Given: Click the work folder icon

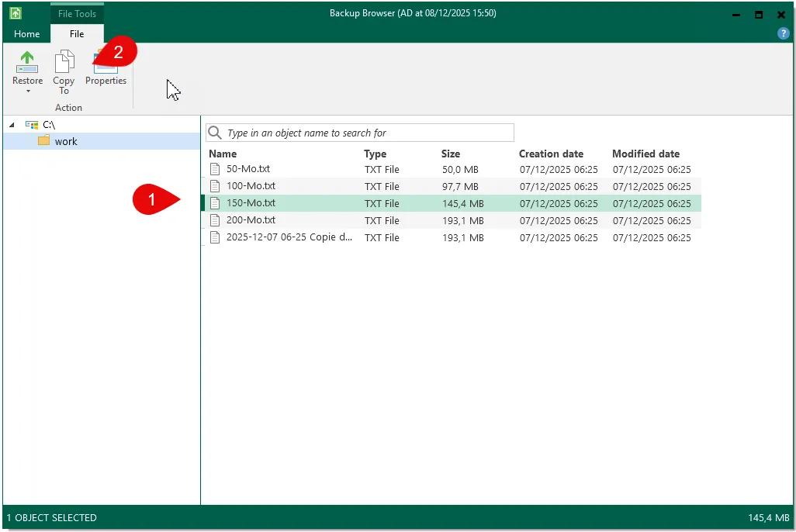Looking at the screenshot, I should (43, 141).
